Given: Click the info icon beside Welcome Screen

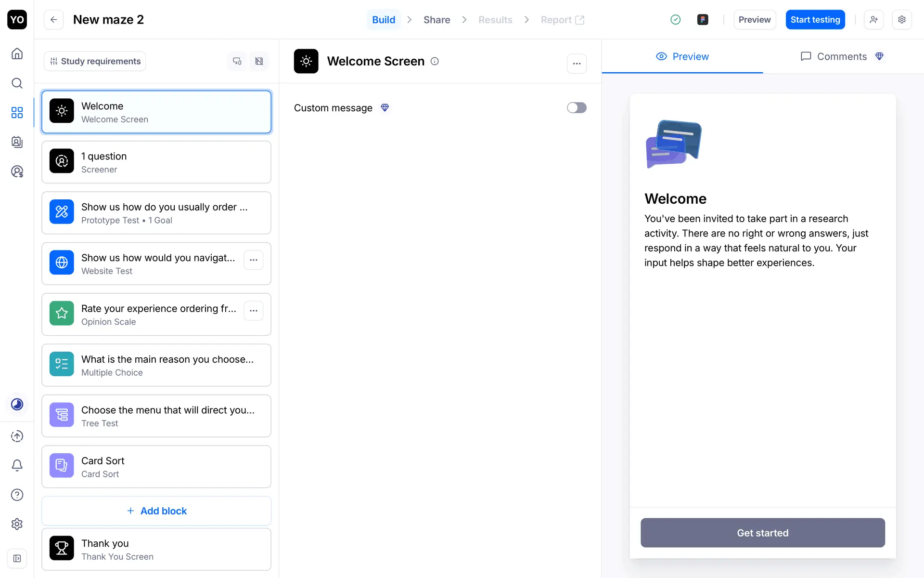Looking at the screenshot, I should click(x=435, y=61).
